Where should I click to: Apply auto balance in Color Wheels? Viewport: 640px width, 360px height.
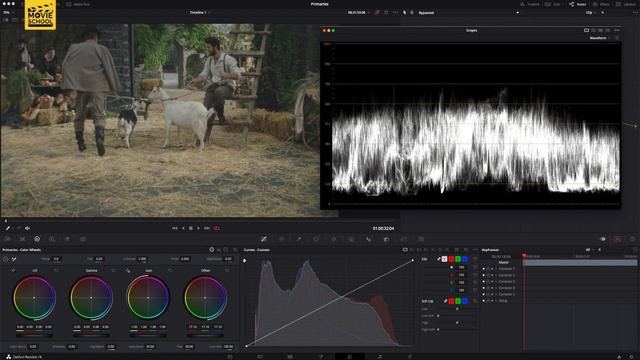coord(6,259)
